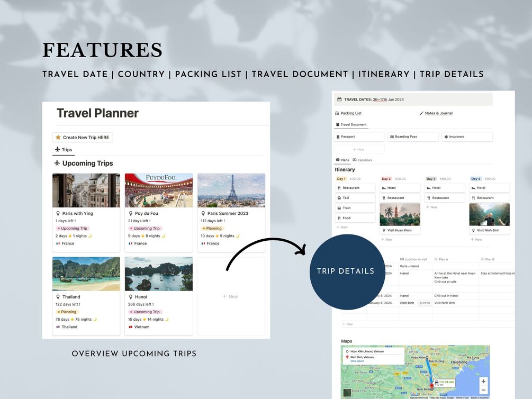Click the location pin icon of Paris with Ying
The image size is (532, 399).
[x=58, y=213]
